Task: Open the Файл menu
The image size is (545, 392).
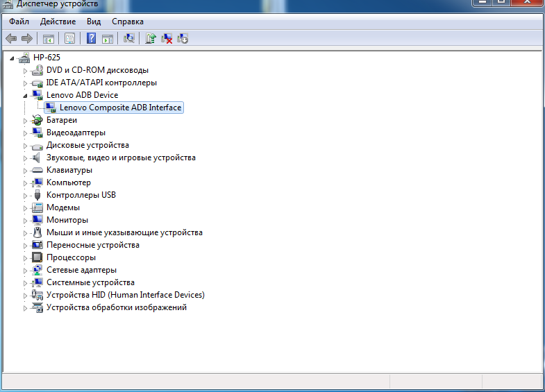Action: coord(19,22)
